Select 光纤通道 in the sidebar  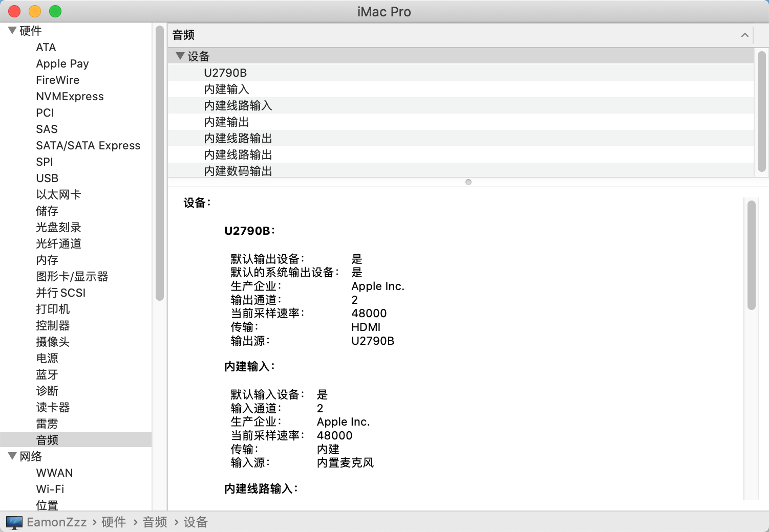tap(58, 243)
